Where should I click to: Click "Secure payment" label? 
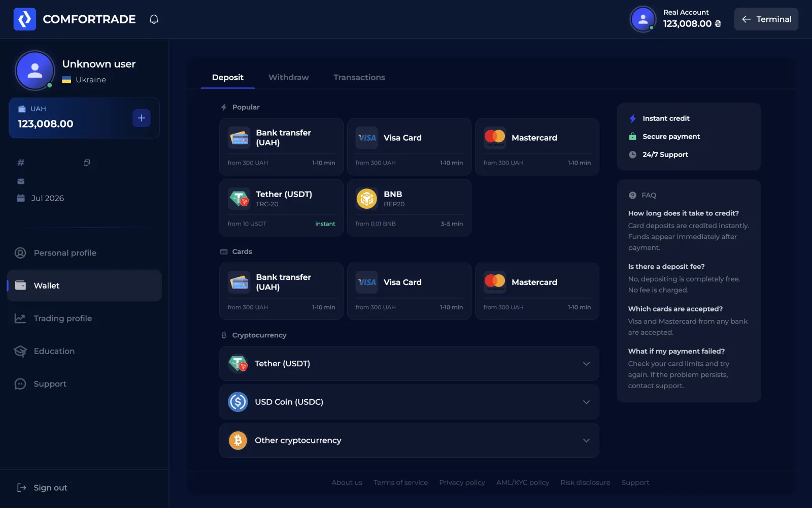pos(671,137)
